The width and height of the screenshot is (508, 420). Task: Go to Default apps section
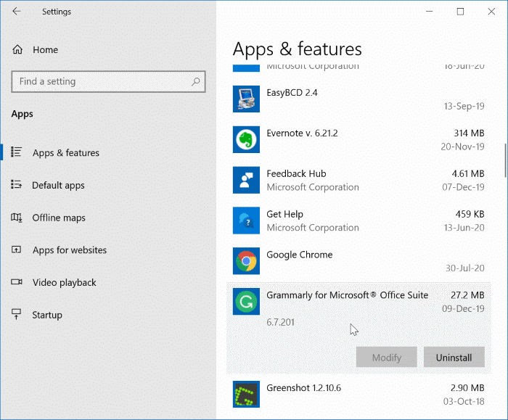click(x=58, y=185)
